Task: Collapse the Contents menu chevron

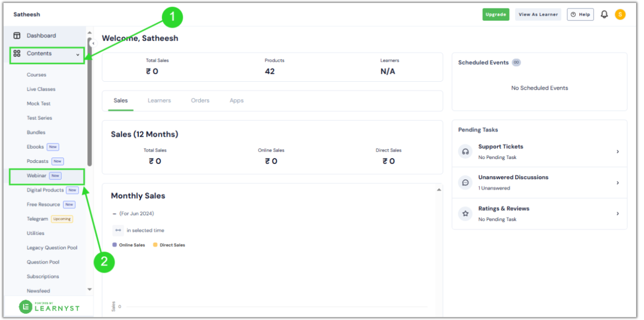Action: (x=77, y=55)
